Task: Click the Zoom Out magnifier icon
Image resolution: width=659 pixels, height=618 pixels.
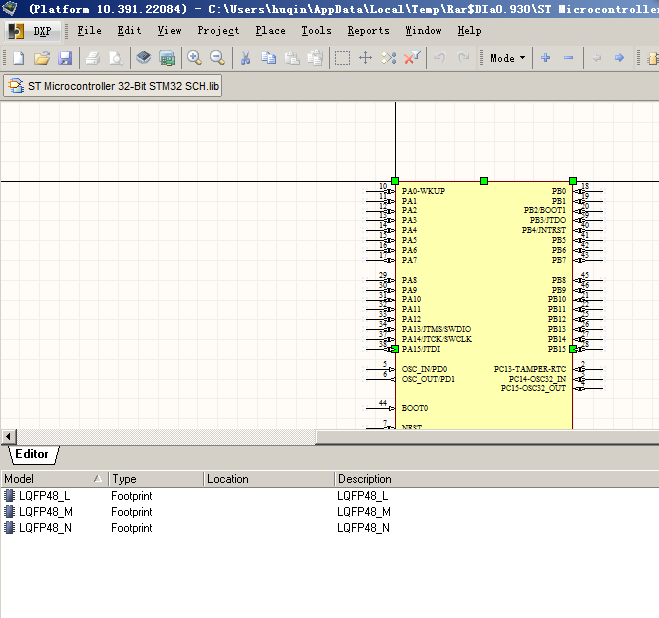Action: (x=217, y=58)
